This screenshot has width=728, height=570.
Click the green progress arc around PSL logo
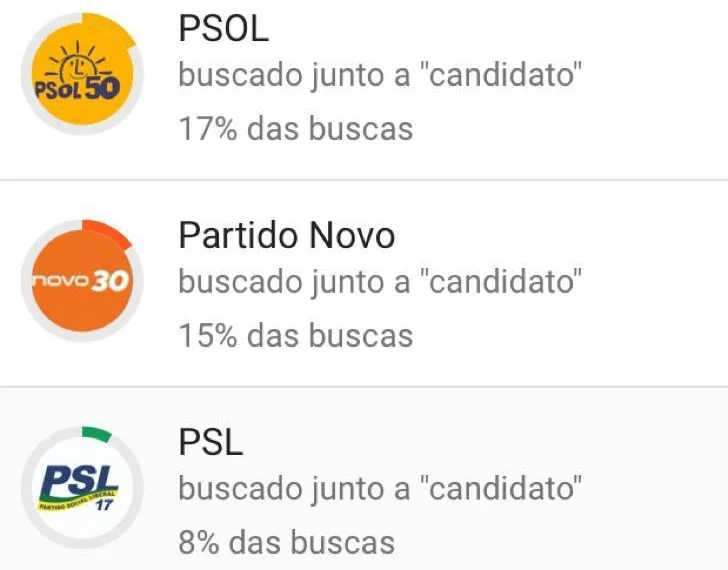tap(97, 432)
